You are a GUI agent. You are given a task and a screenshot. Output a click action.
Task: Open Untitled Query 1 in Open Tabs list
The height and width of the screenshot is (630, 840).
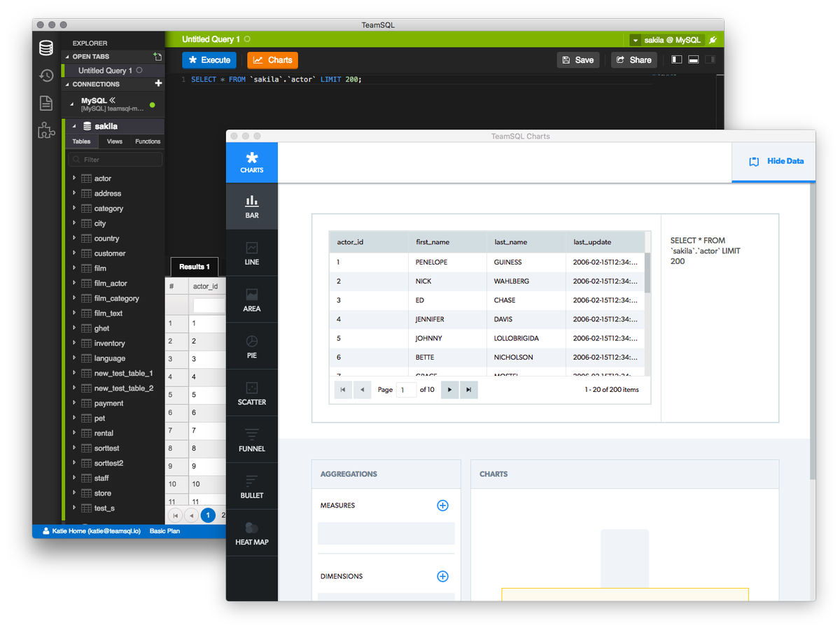pyautogui.click(x=113, y=71)
